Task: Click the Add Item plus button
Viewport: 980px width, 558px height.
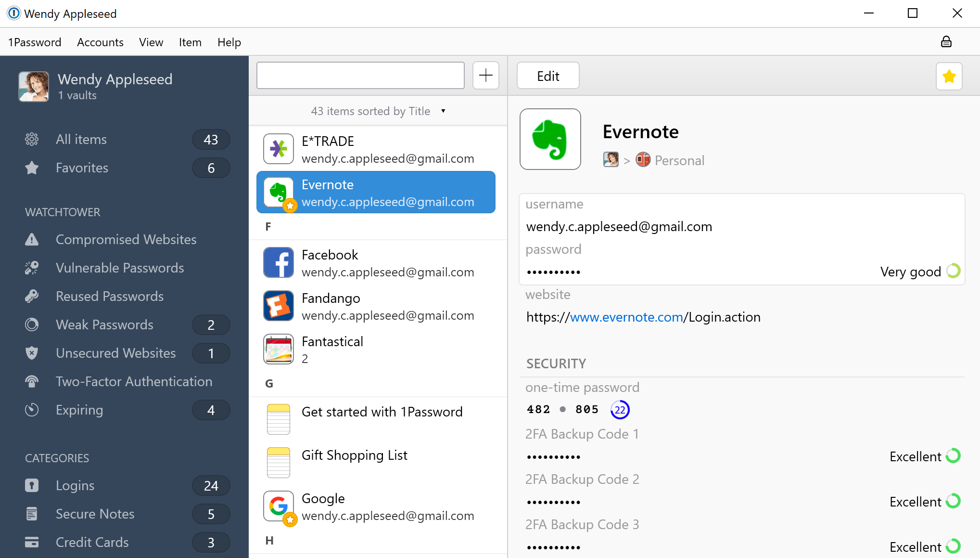Action: (x=486, y=76)
